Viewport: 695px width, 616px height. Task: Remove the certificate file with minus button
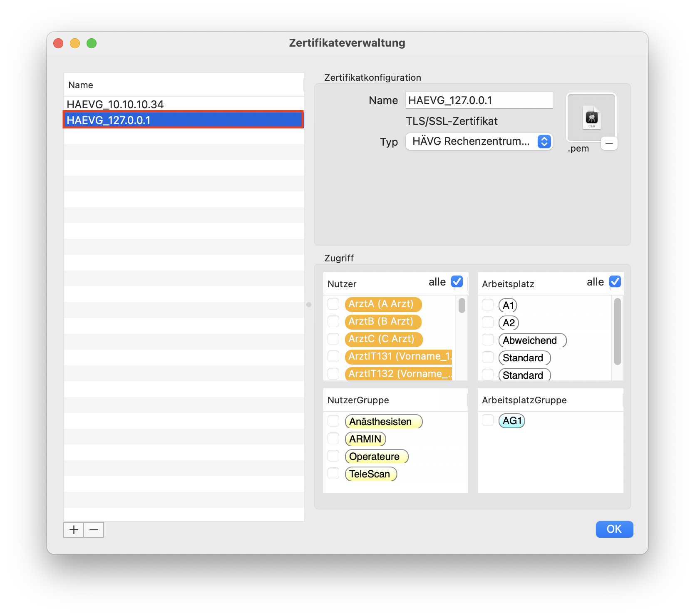(x=609, y=143)
